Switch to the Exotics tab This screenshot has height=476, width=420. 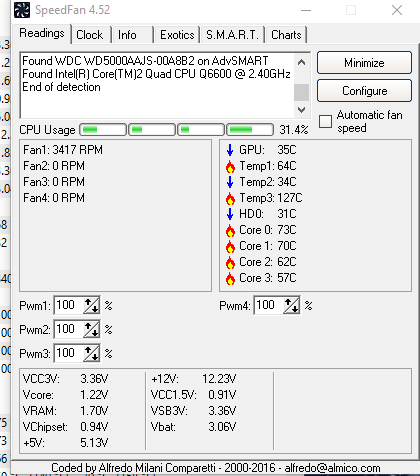[177, 35]
